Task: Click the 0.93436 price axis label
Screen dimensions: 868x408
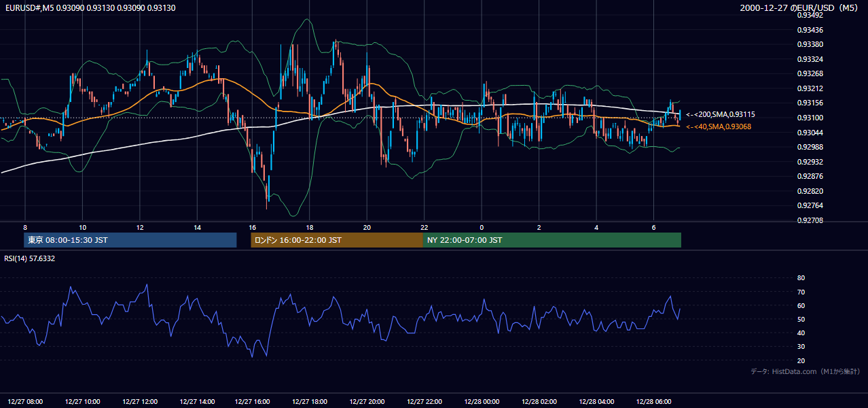Action: pos(810,30)
